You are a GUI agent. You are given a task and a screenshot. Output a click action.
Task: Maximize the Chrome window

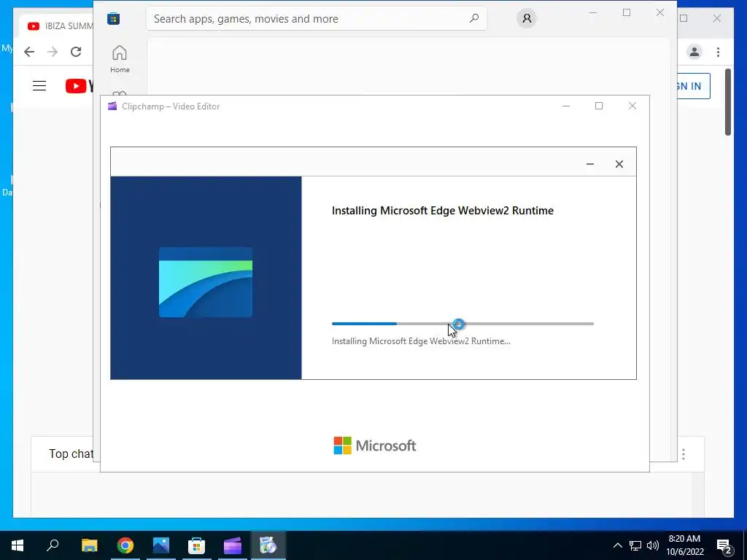click(x=684, y=18)
